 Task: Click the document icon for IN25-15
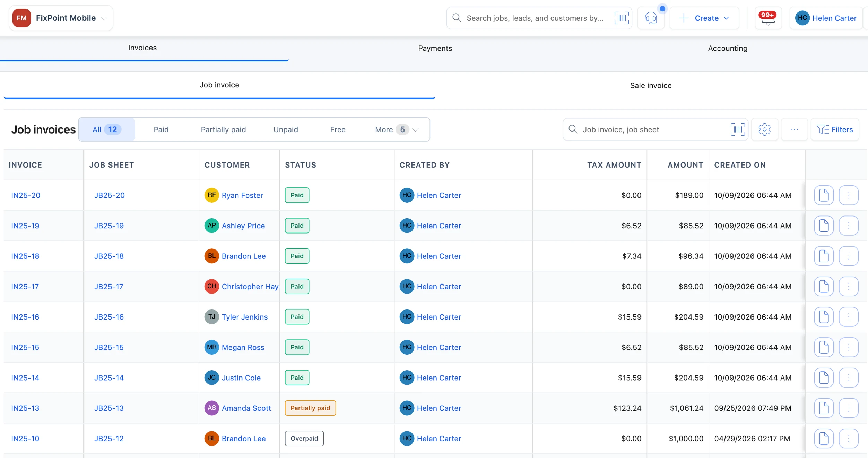(x=824, y=347)
